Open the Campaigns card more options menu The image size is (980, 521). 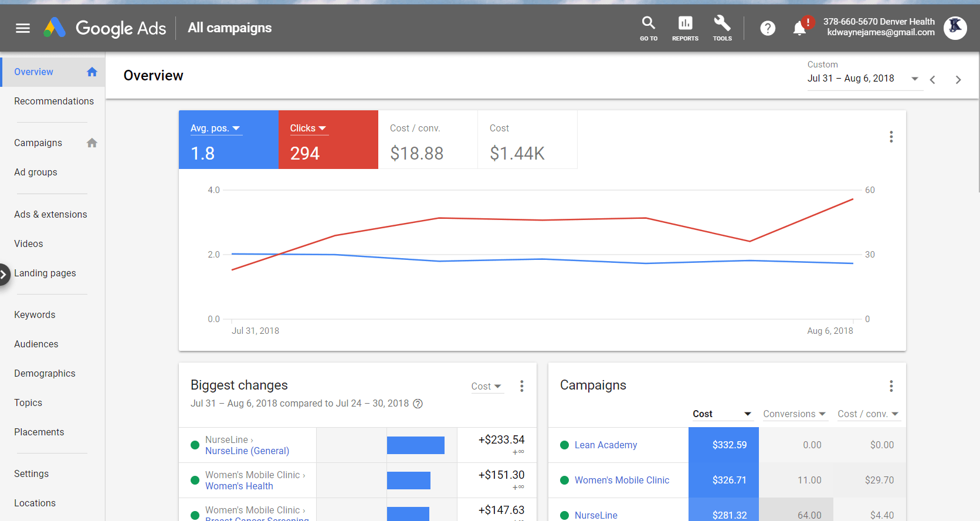pos(891,386)
